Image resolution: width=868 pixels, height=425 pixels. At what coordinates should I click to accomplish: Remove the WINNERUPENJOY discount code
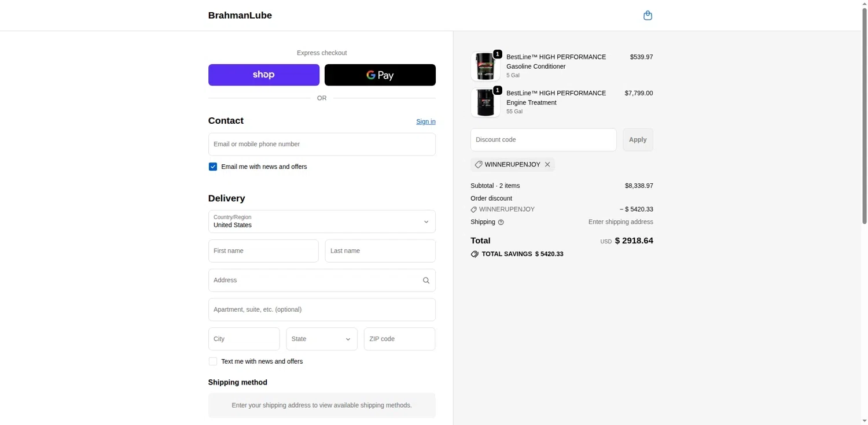tap(547, 165)
